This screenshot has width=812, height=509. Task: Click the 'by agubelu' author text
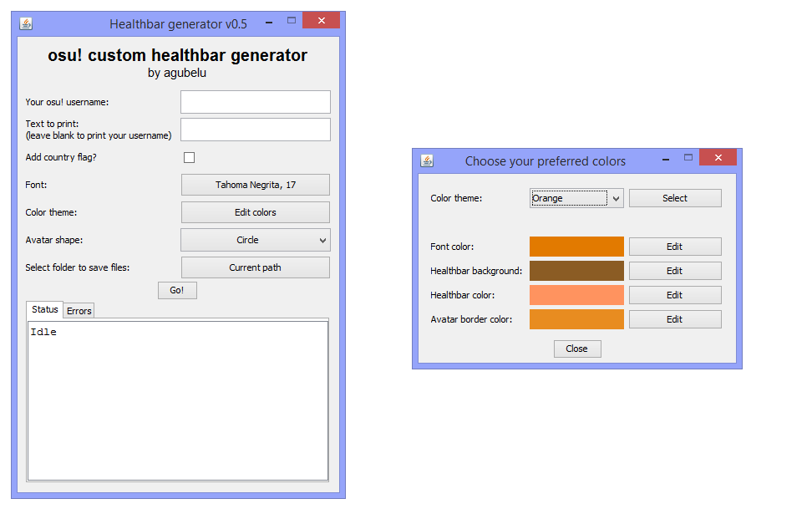point(177,73)
